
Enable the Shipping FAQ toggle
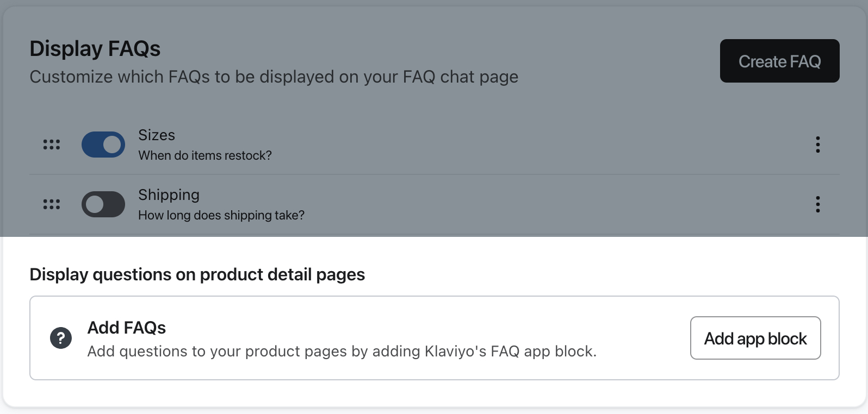(103, 204)
